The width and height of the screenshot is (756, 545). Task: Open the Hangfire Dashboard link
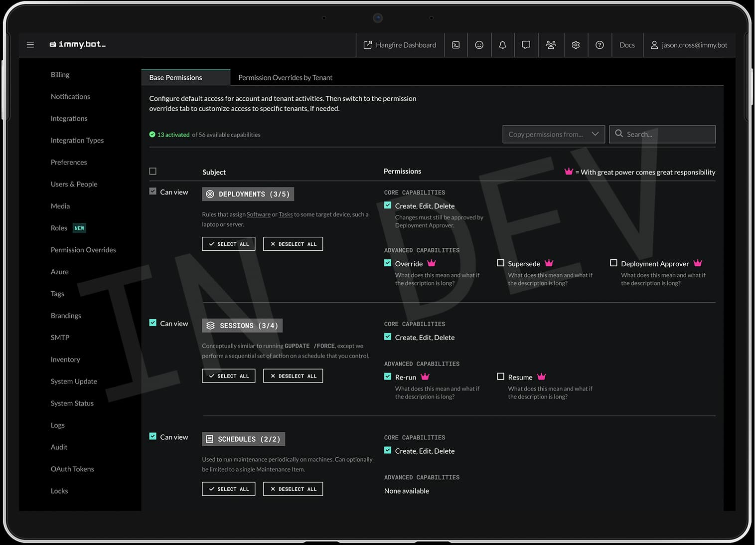click(400, 45)
